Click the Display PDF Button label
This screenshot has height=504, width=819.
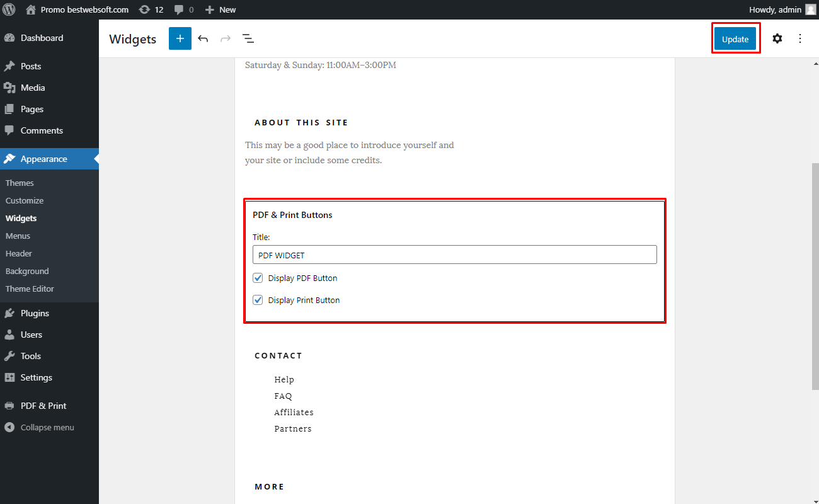(302, 278)
